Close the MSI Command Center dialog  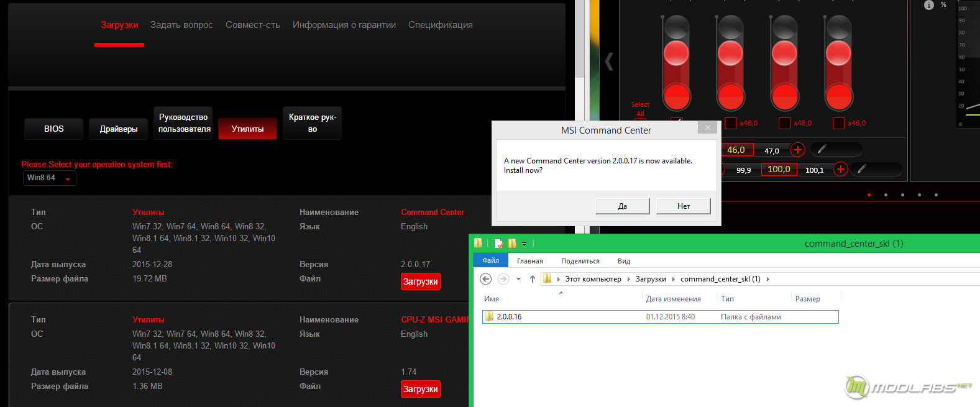(707, 127)
